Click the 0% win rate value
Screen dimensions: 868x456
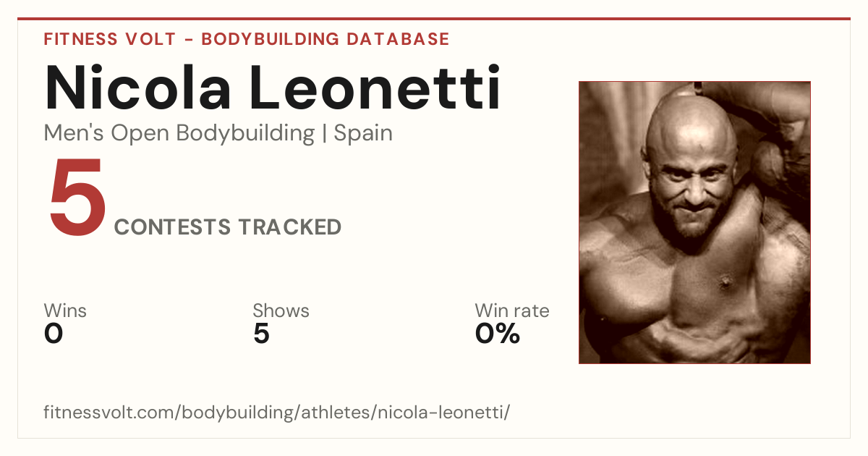pos(498,334)
